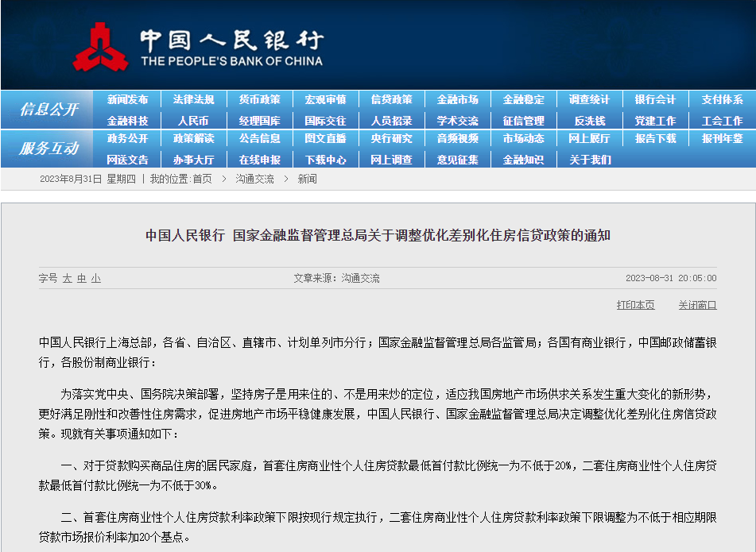Go to 人员招录 section
The image size is (756, 552).
coord(391,121)
